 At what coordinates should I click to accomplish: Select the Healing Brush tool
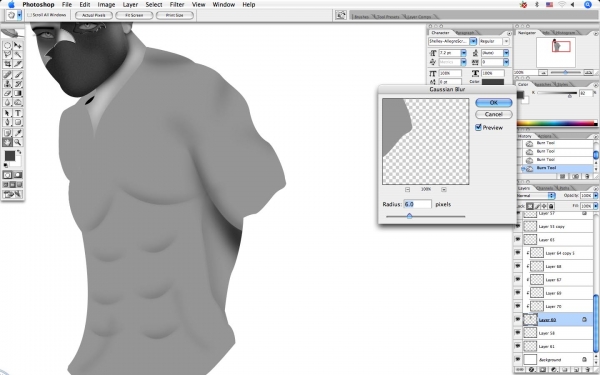pyautogui.click(x=7, y=75)
